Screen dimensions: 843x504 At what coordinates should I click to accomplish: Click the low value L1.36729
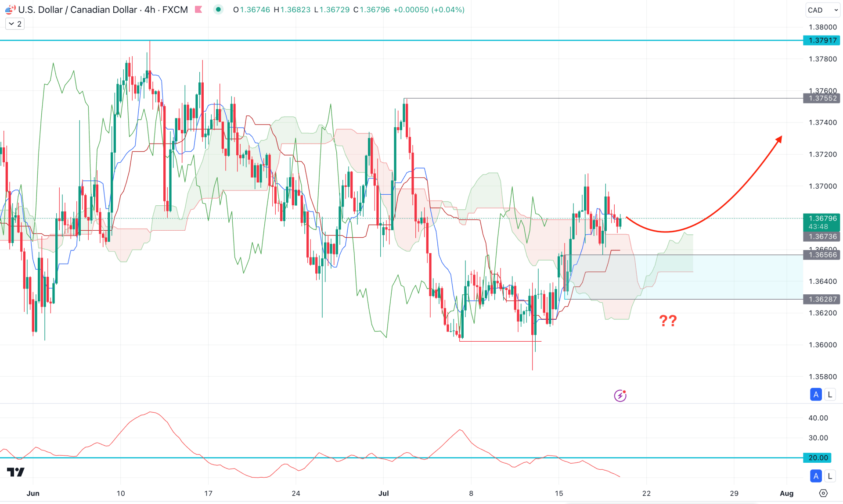click(332, 10)
